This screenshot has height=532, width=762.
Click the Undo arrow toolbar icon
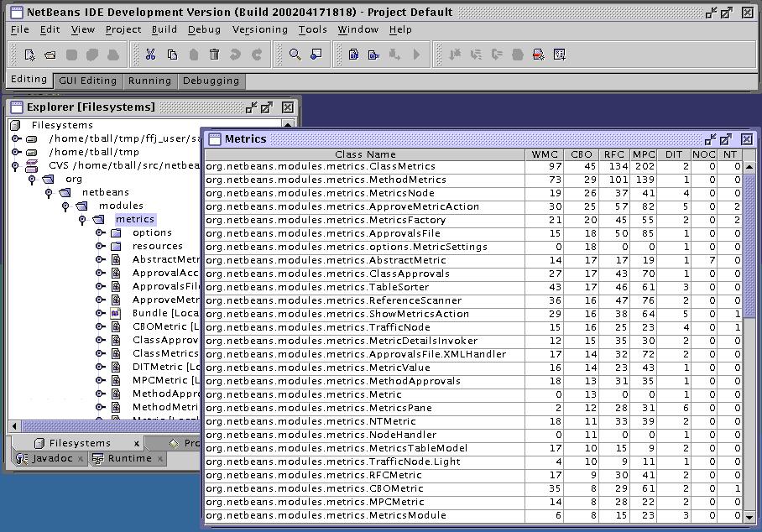[x=235, y=55]
